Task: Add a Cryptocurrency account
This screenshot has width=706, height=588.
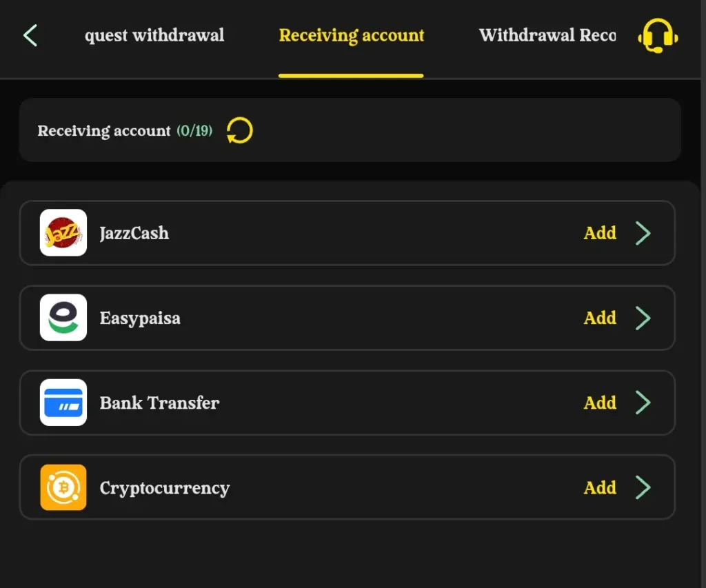Action: pos(600,487)
